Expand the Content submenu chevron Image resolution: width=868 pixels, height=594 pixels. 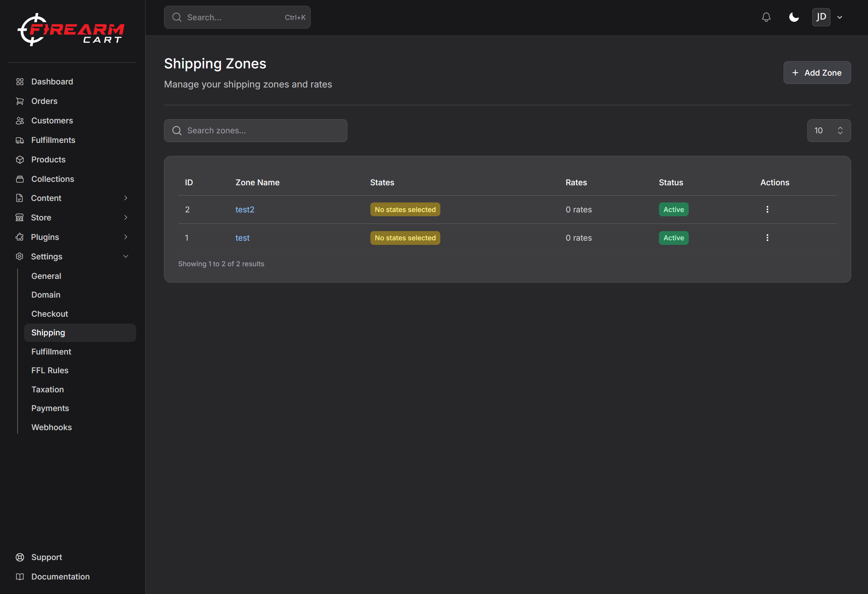click(x=126, y=198)
